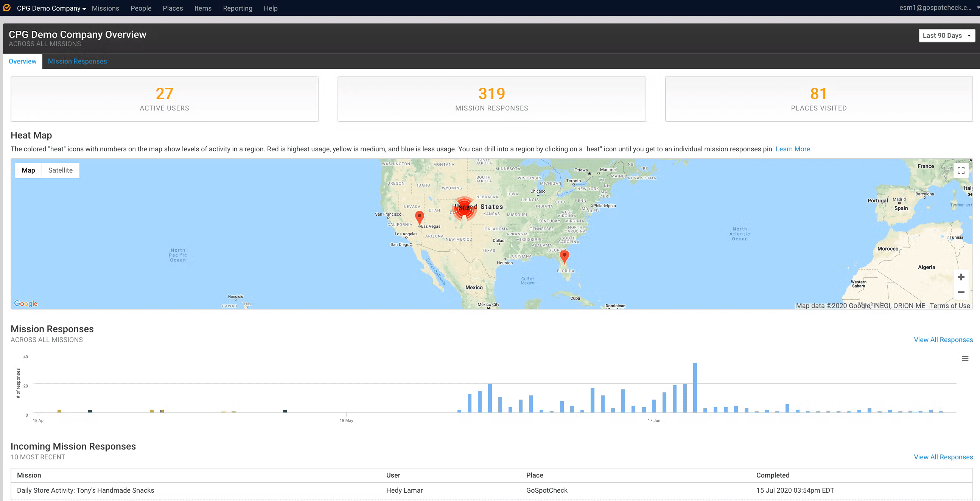This screenshot has width=980, height=501.
Task: Click the 308 heat cluster icon
Action: [464, 208]
